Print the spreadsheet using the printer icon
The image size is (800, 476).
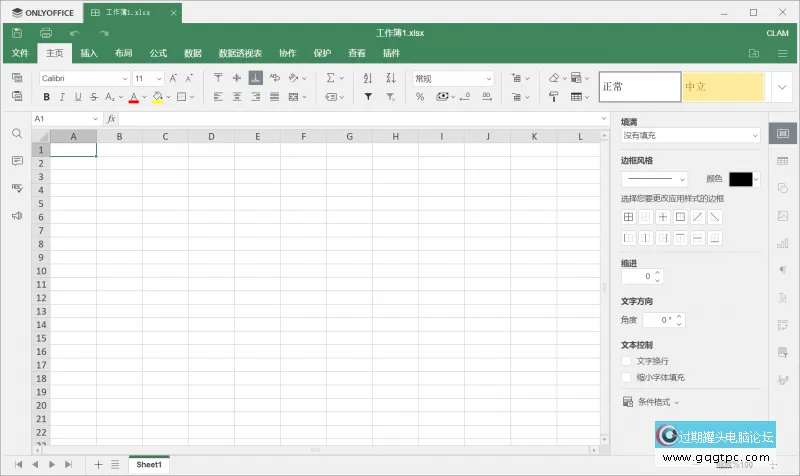(x=46, y=33)
